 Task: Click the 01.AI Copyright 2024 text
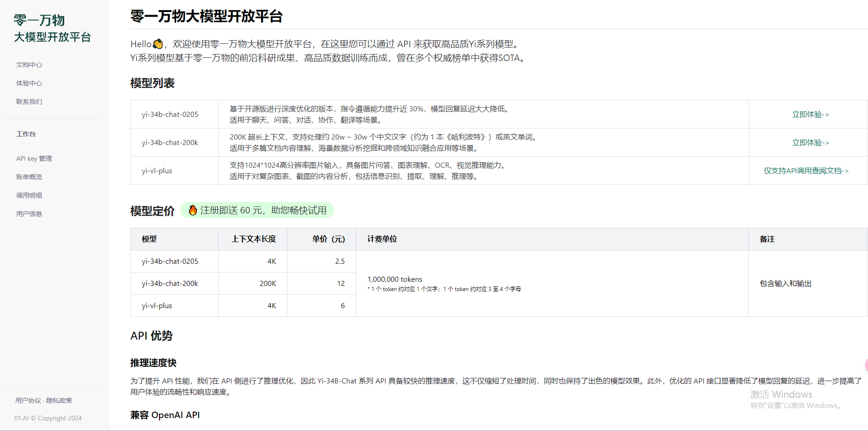[48, 418]
